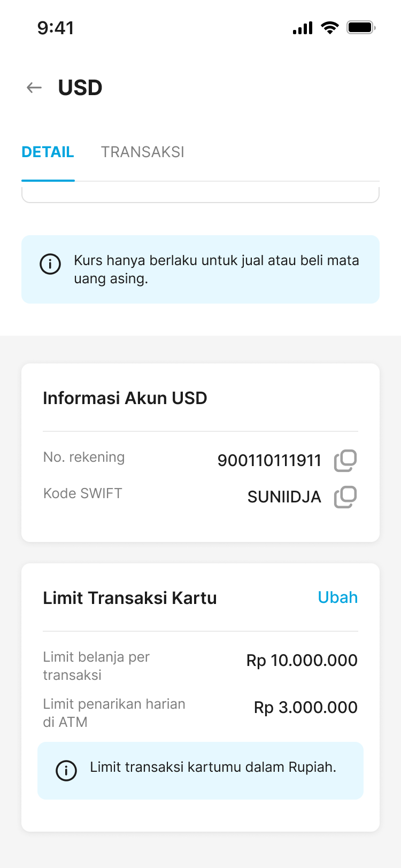
Task: Tap the Kurs exchange rate notice banner
Action: pyautogui.click(x=216, y=269)
